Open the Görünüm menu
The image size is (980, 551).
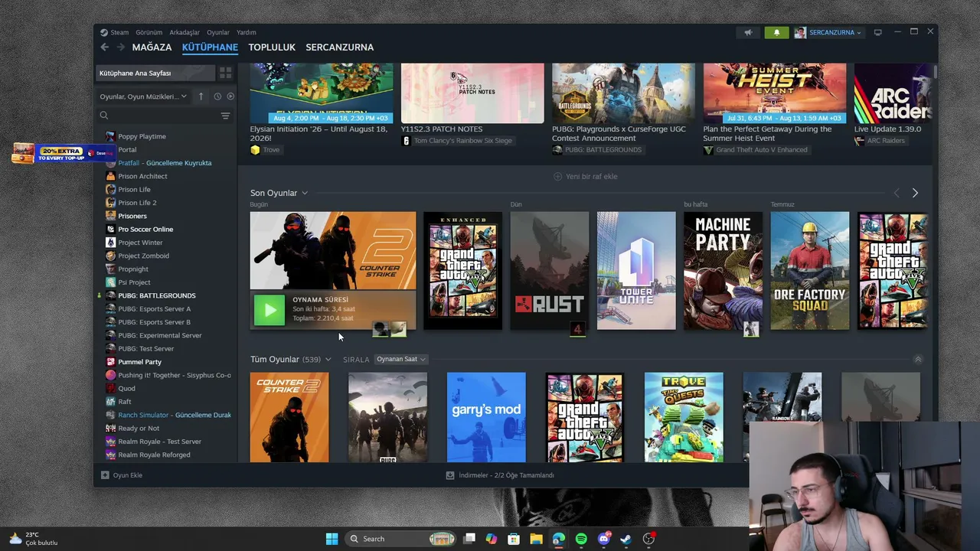(149, 32)
